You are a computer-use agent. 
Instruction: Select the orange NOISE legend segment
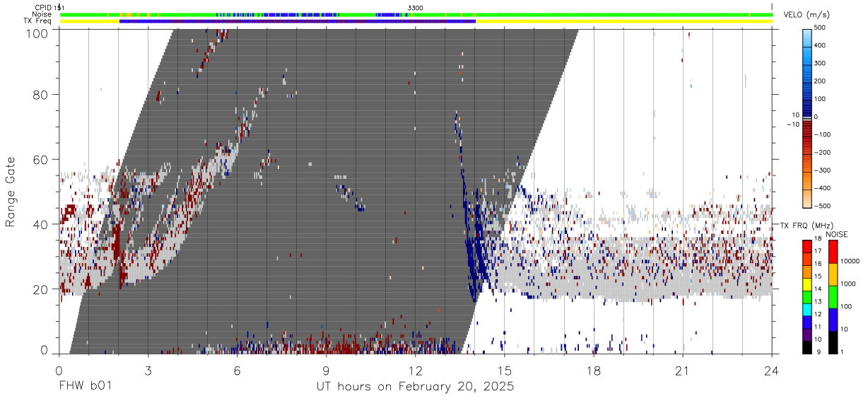[832, 274]
